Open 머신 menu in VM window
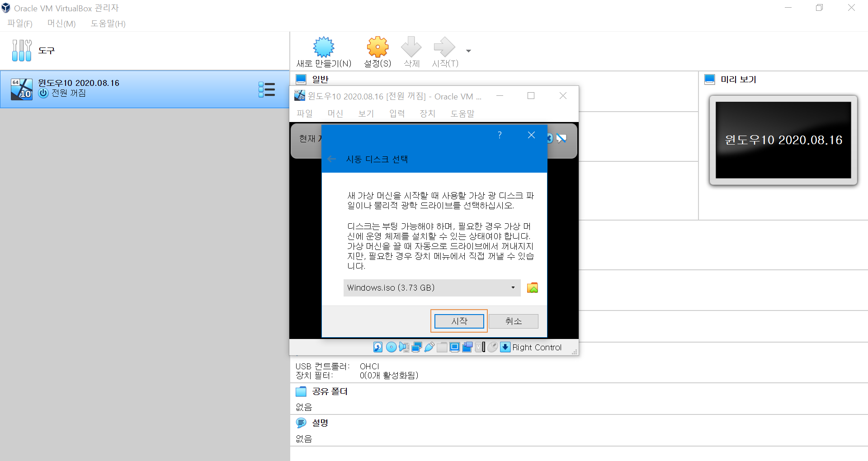Image resolution: width=868 pixels, height=461 pixels. (x=335, y=113)
